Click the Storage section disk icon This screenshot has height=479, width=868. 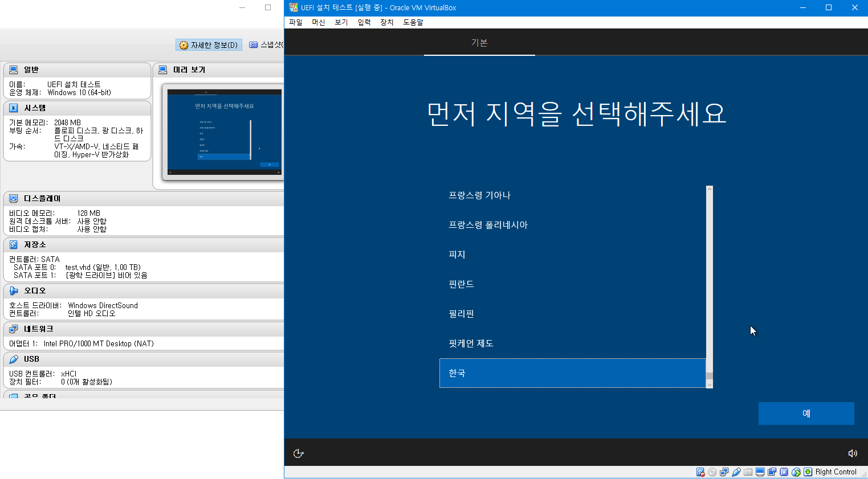tap(13, 244)
